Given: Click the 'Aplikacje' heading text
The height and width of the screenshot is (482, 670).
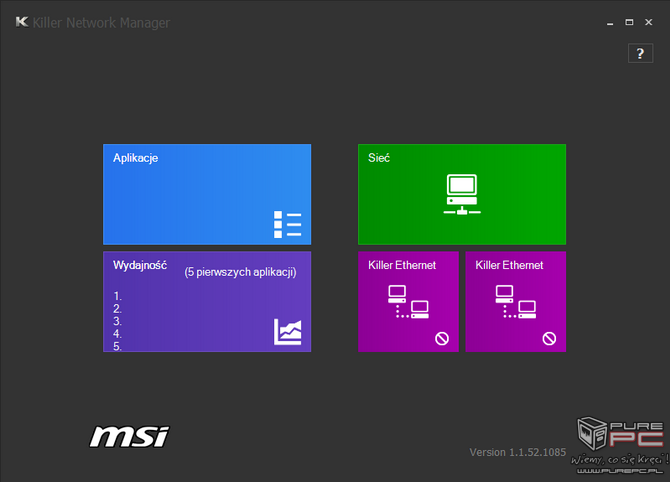Looking at the screenshot, I should coord(135,158).
